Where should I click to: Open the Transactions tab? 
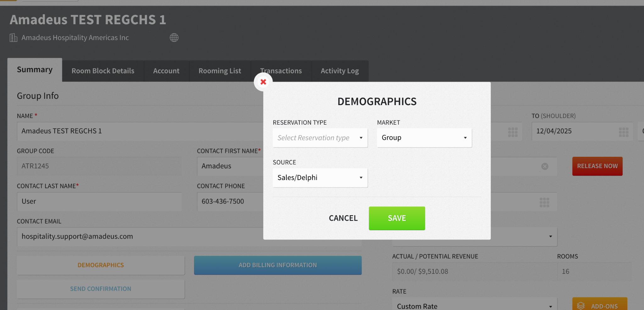pos(281,71)
